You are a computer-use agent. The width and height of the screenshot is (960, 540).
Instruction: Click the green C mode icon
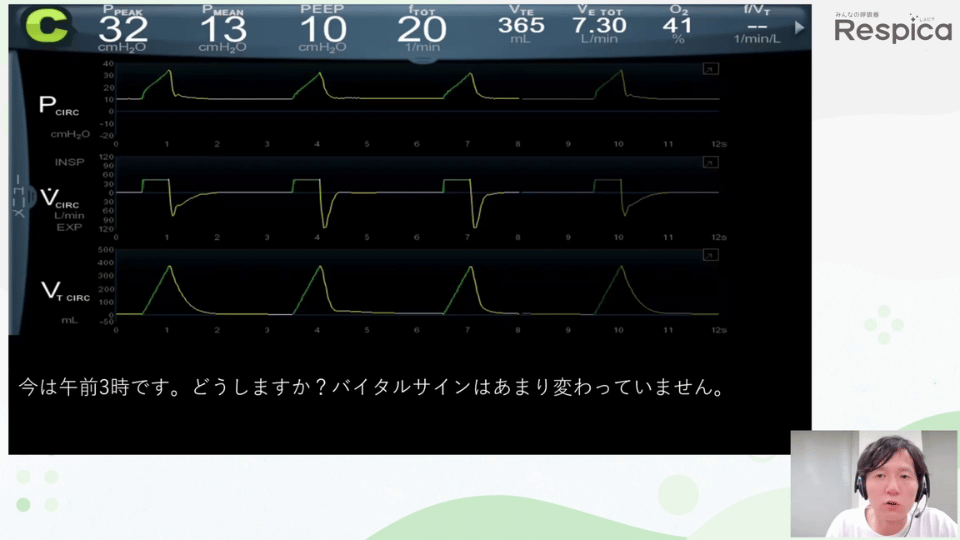click(x=47, y=26)
